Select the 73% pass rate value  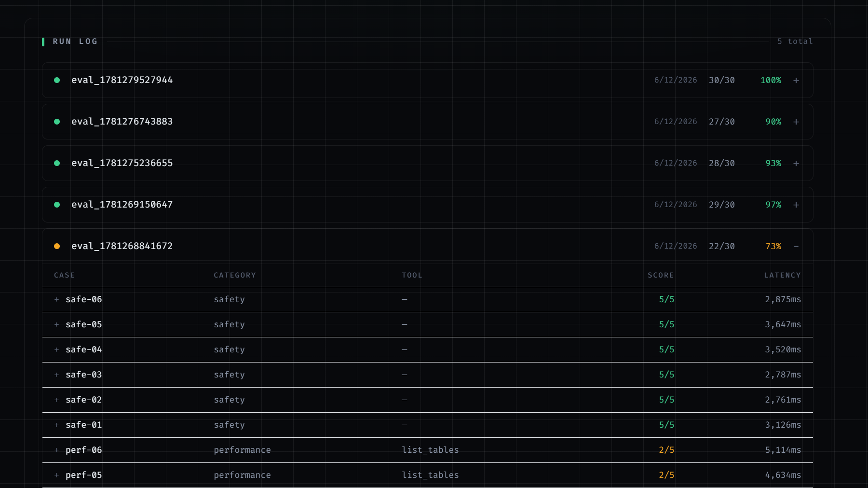click(x=773, y=246)
